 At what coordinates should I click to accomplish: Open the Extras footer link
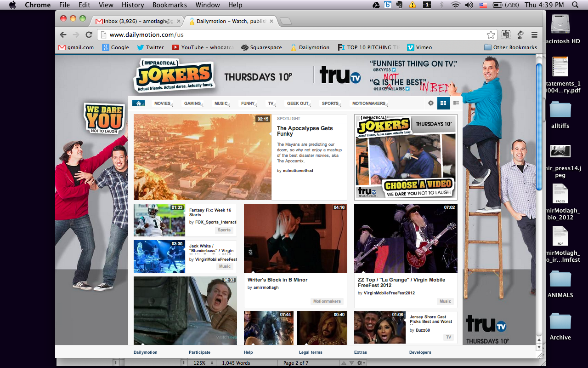(x=361, y=352)
